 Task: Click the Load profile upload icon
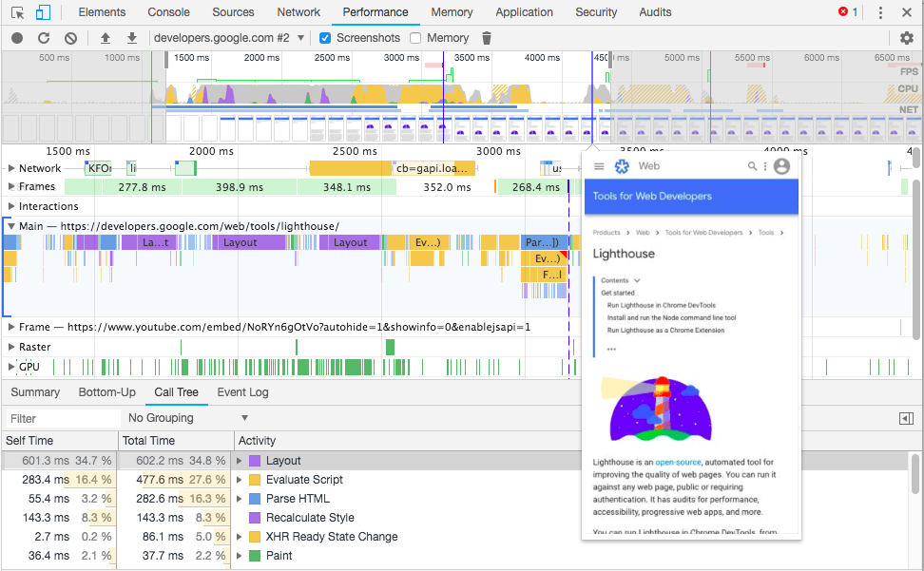coord(106,38)
